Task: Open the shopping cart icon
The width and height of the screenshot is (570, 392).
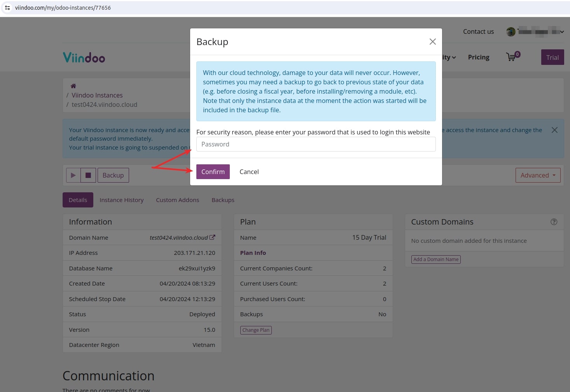Action: (513, 57)
